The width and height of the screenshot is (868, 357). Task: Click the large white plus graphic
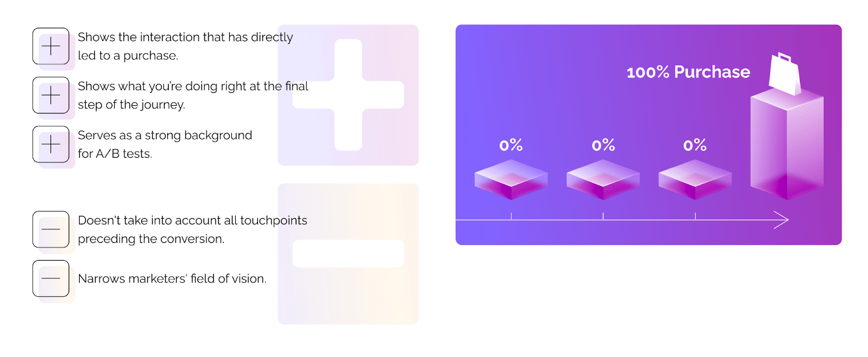point(348,95)
